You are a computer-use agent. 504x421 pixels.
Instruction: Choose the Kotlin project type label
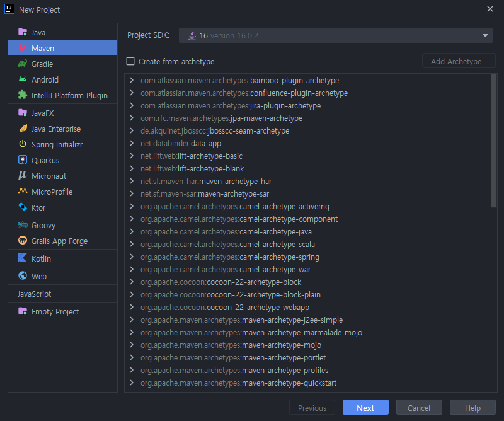[41, 258]
